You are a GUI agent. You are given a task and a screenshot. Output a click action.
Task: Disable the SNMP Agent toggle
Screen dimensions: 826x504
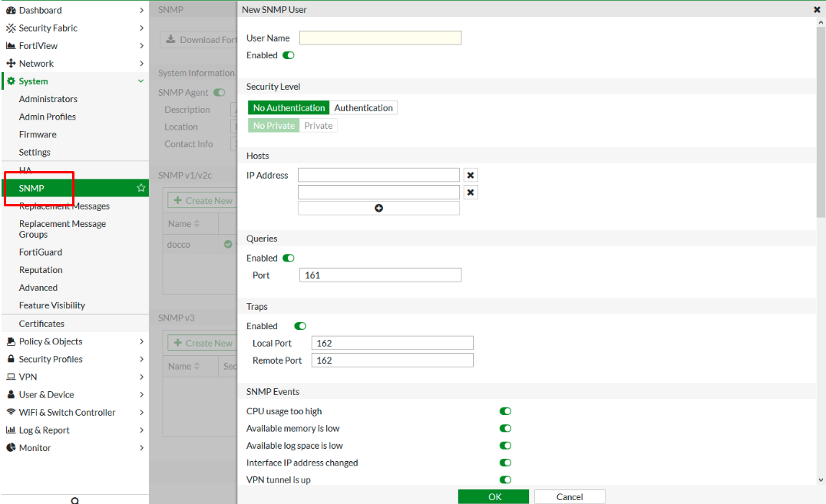point(220,91)
